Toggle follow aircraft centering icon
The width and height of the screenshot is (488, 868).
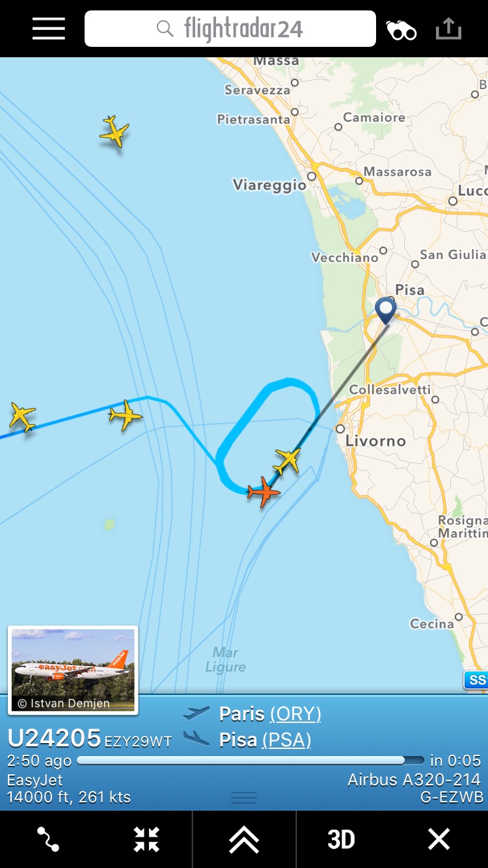(x=146, y=839)
